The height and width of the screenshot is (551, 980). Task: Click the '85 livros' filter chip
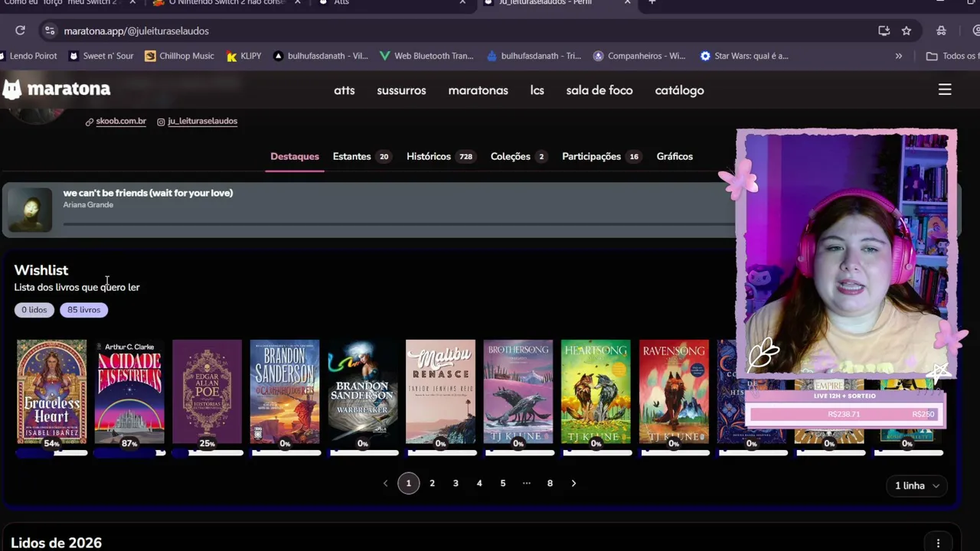tap(83, 310)
